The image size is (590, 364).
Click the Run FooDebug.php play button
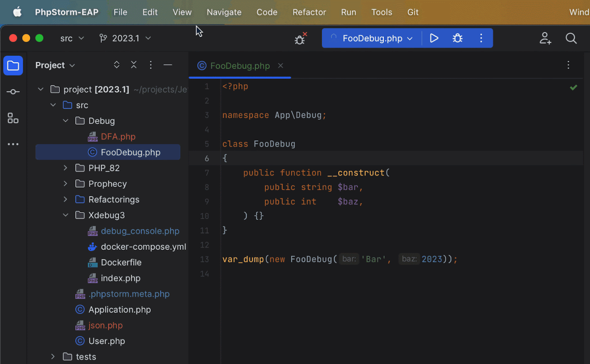click(x=434, y=38)
